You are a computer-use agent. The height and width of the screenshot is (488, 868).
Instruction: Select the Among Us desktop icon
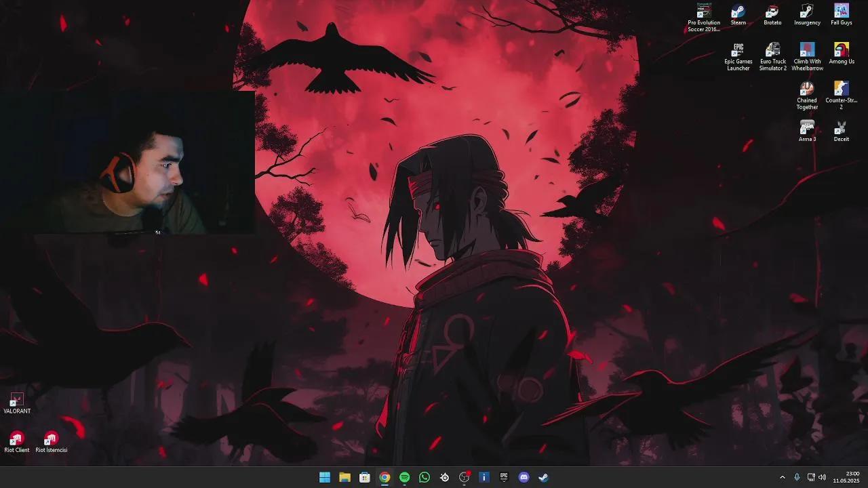click(x=841, y=54)
